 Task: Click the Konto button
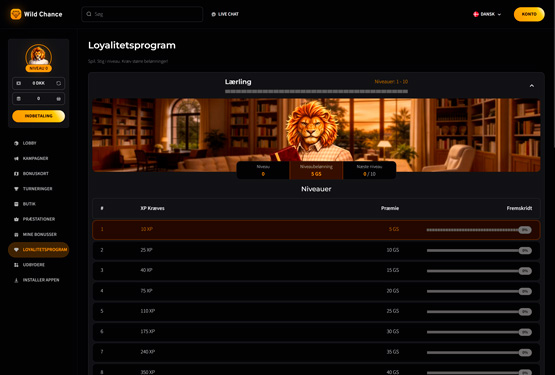point(529,14)
